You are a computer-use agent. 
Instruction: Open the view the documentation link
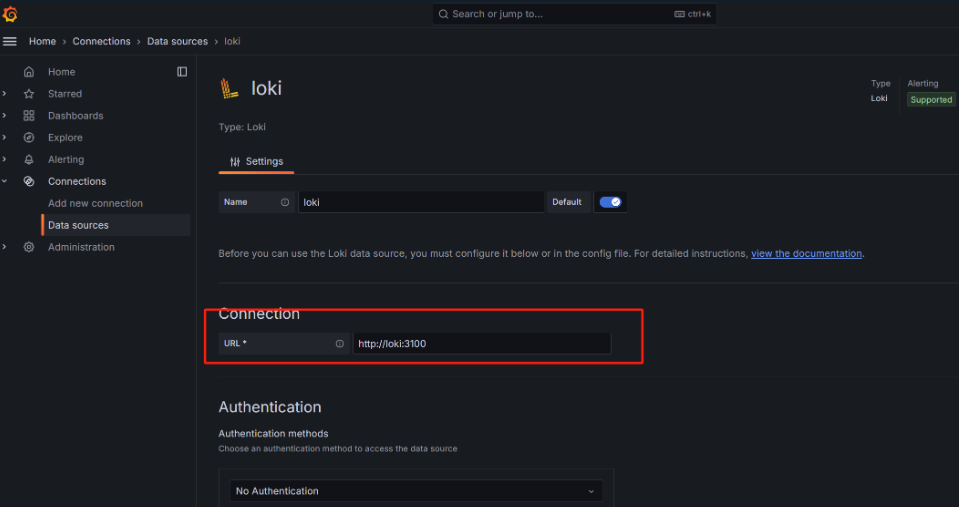coord(806,253)
